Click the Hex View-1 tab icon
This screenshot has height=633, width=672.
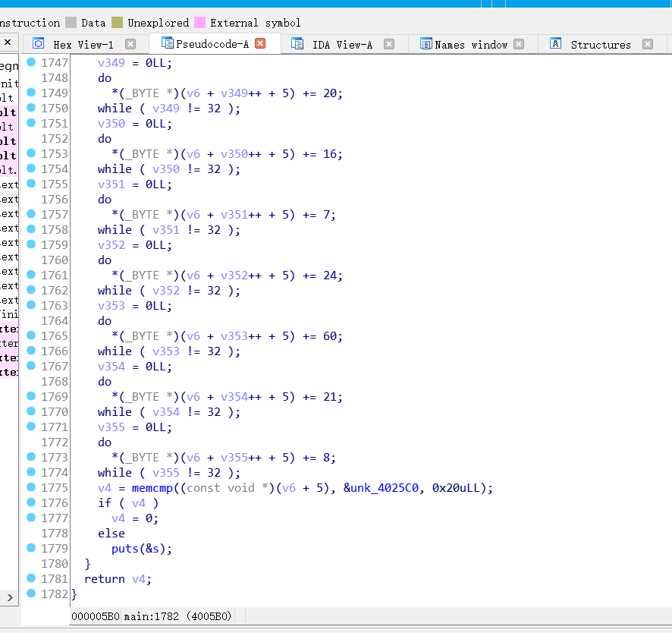(39, 44)
